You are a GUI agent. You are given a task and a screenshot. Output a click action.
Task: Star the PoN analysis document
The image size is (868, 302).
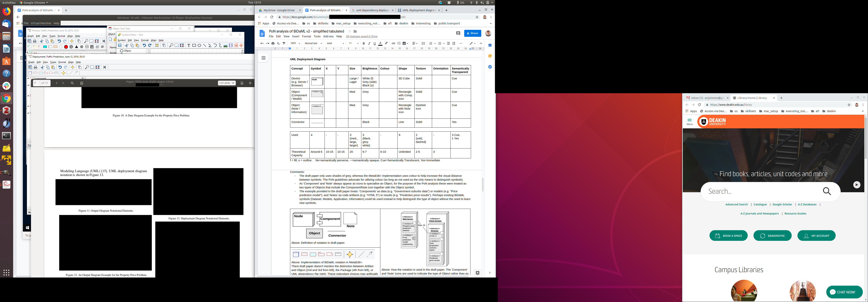pos(349,31)
